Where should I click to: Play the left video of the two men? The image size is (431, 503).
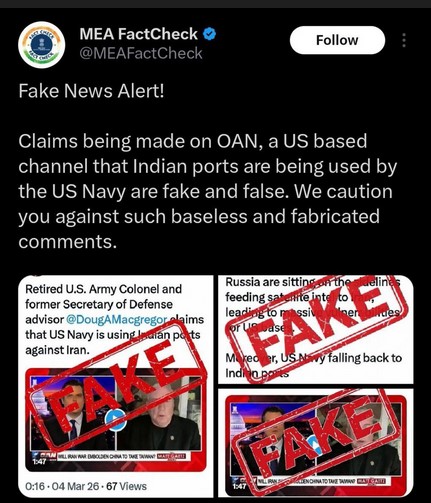[116, 419]
